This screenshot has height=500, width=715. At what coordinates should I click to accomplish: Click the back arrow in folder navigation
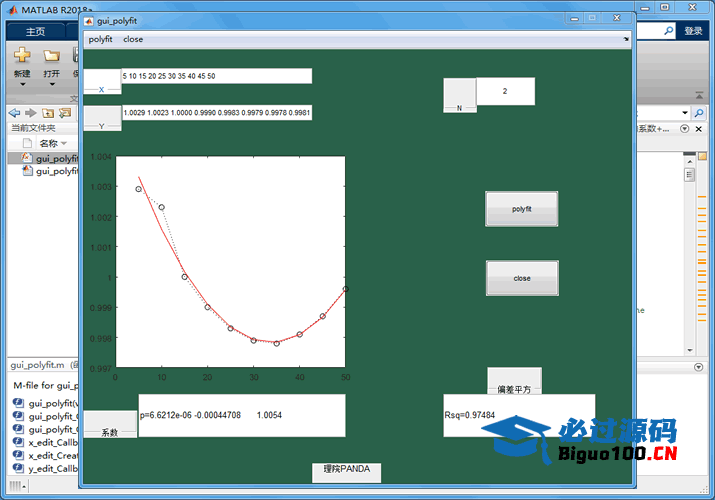(14, 113)
